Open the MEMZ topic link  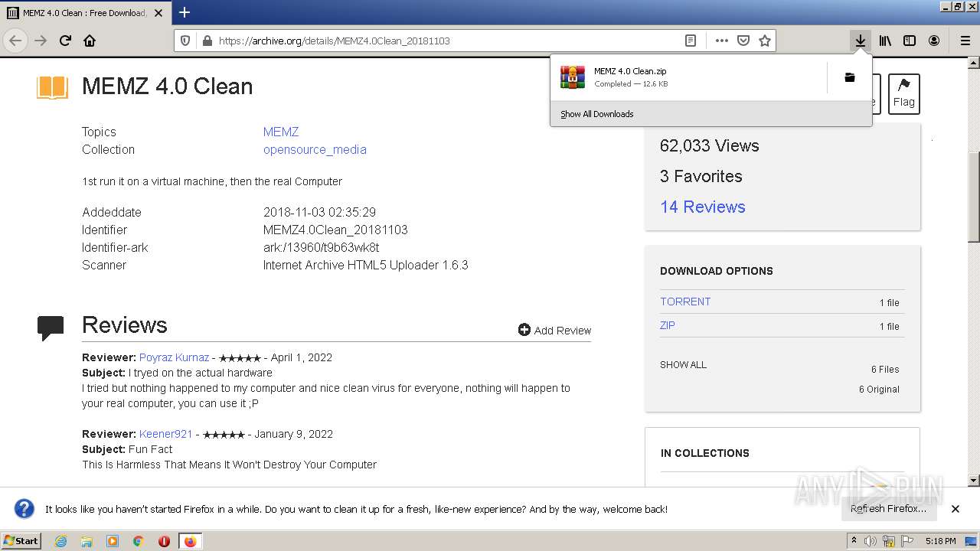pyautogui.click(x=281, y=132)
